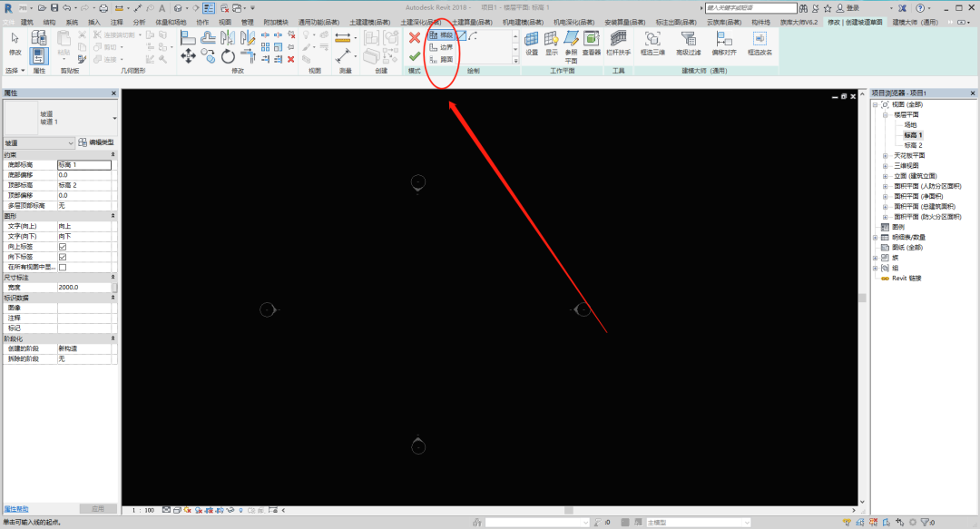Image resolution: width=980 pixels, height=529 pixels.
Task: Collapse the 约束 properties section
Action: (113, 154)
